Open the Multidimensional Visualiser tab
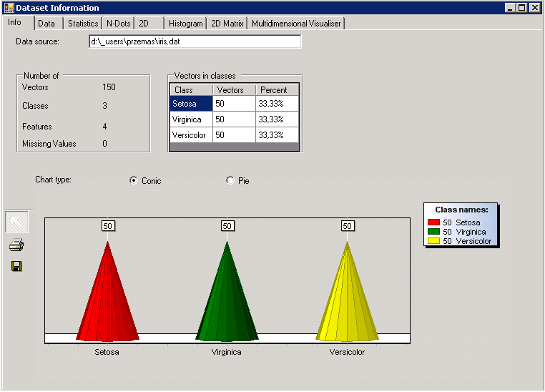Screen dimensions: 545x392 click(x=296, y=24)
